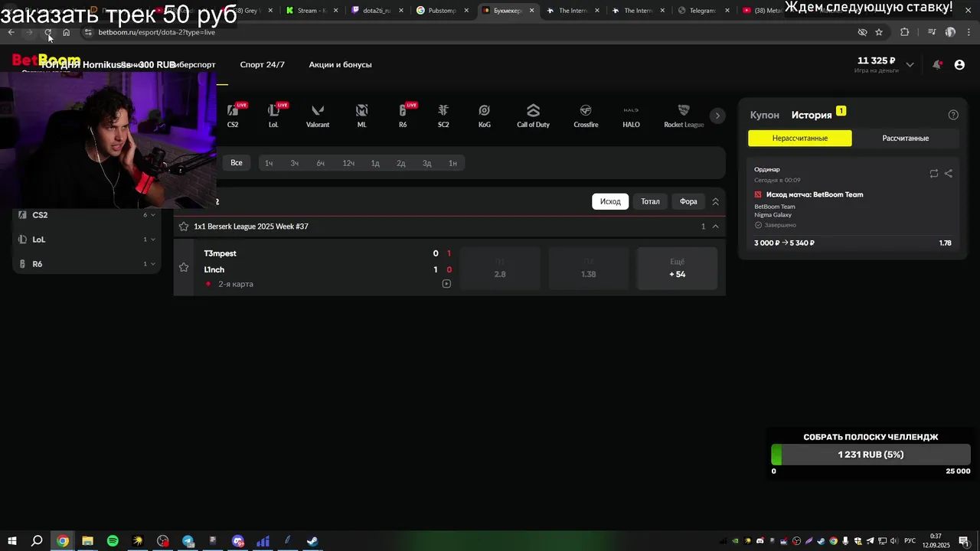The image size is (980, 551).
Task: Open user profile account icon
Action: [x=959, y=65]
